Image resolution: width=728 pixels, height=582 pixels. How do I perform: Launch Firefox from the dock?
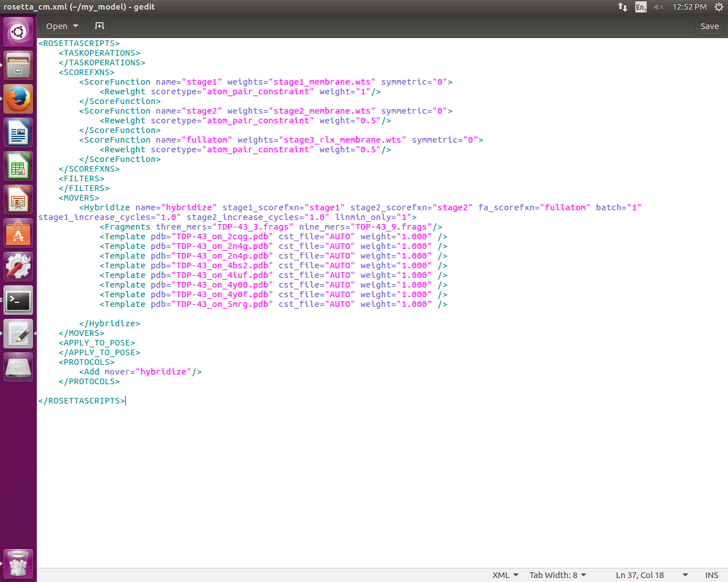(x=18, y=99)
